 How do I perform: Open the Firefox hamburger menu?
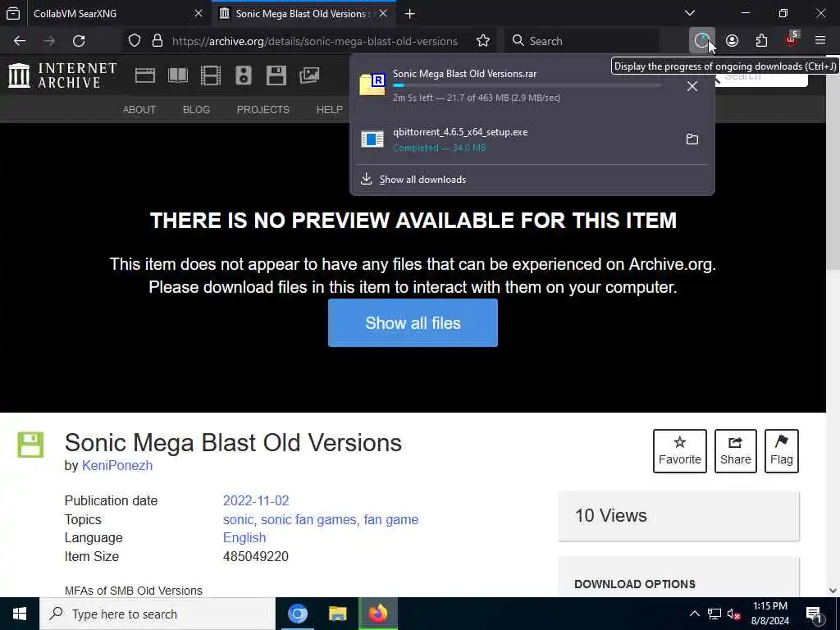820,41
